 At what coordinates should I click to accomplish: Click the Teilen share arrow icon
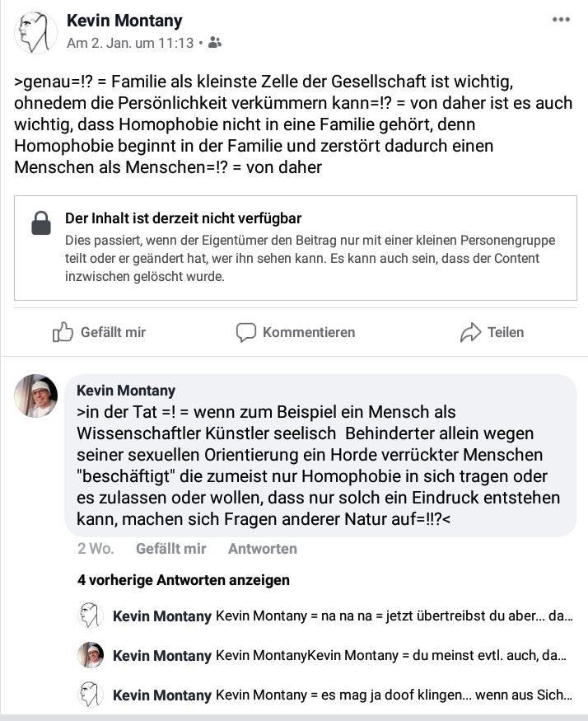[x=470, y=332]
